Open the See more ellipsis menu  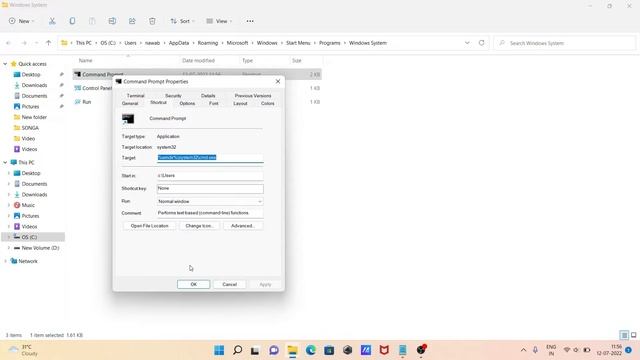250,21
